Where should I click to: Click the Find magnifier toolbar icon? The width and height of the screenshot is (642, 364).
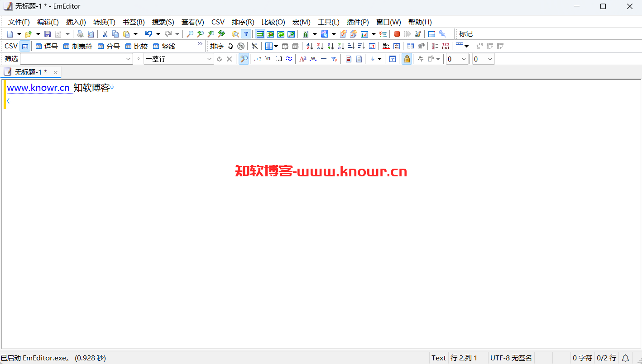[190, 34]
